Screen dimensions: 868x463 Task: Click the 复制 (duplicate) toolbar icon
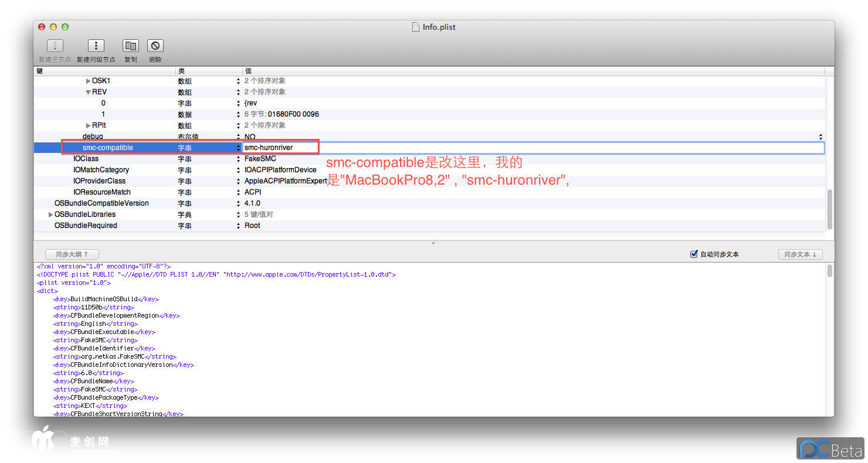tap(130, 46)
